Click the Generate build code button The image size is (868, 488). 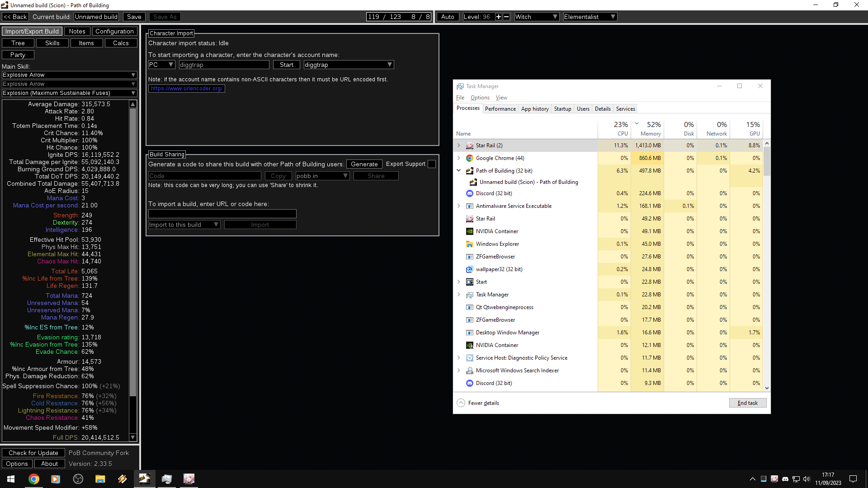coord(364,164)
